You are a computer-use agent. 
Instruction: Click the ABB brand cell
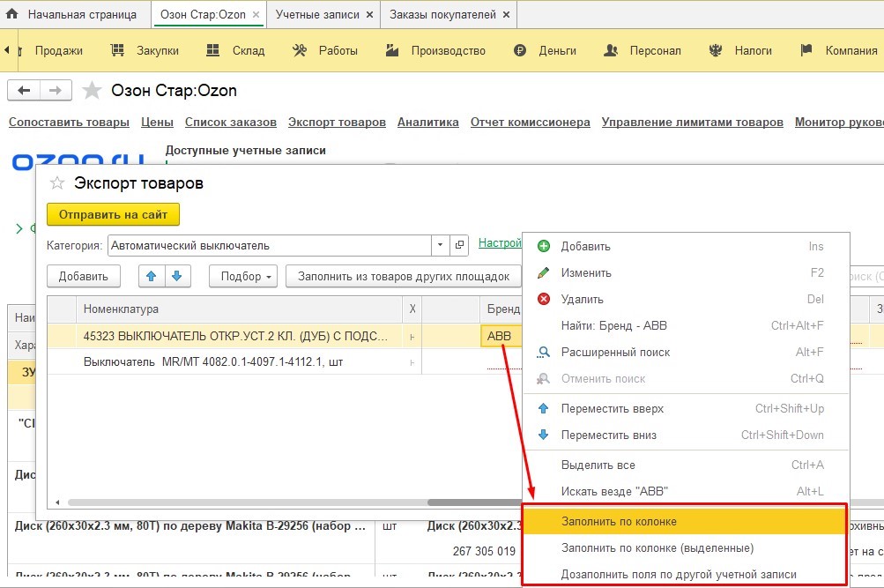point(501,336)
